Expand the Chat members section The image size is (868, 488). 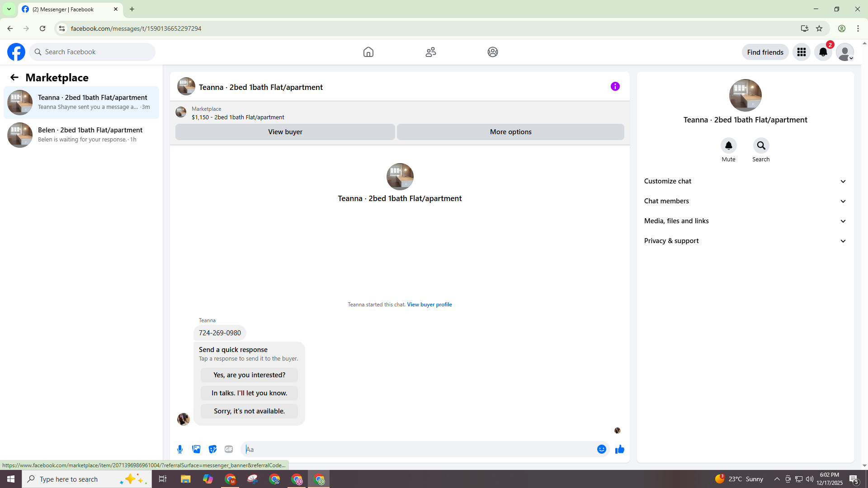pos(745,201)
